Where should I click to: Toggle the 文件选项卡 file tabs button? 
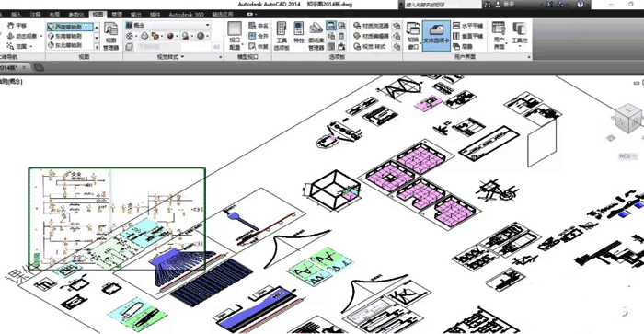click(x=436, y=36)
